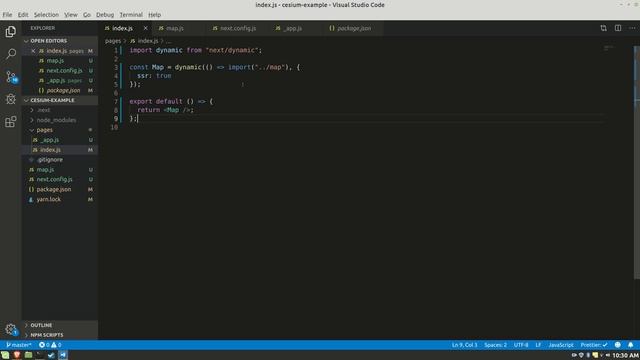Switch to the package.json tab

pyautogui.click(x=353, y=28)
